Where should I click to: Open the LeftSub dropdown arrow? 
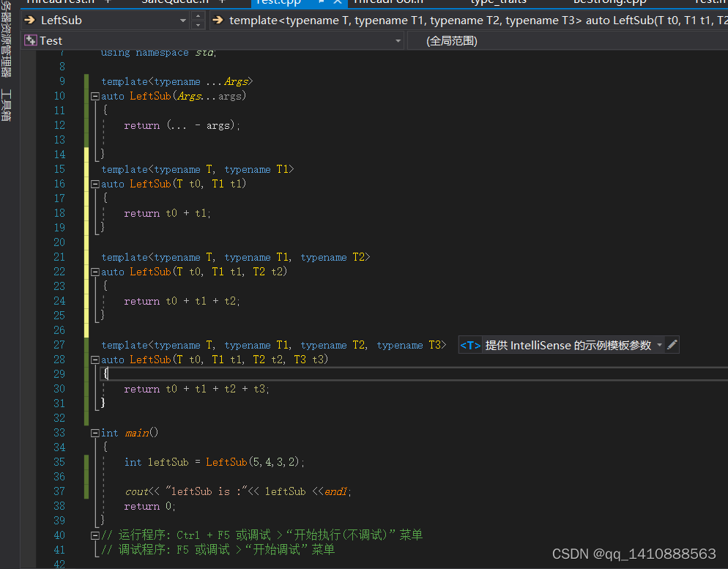183,21
